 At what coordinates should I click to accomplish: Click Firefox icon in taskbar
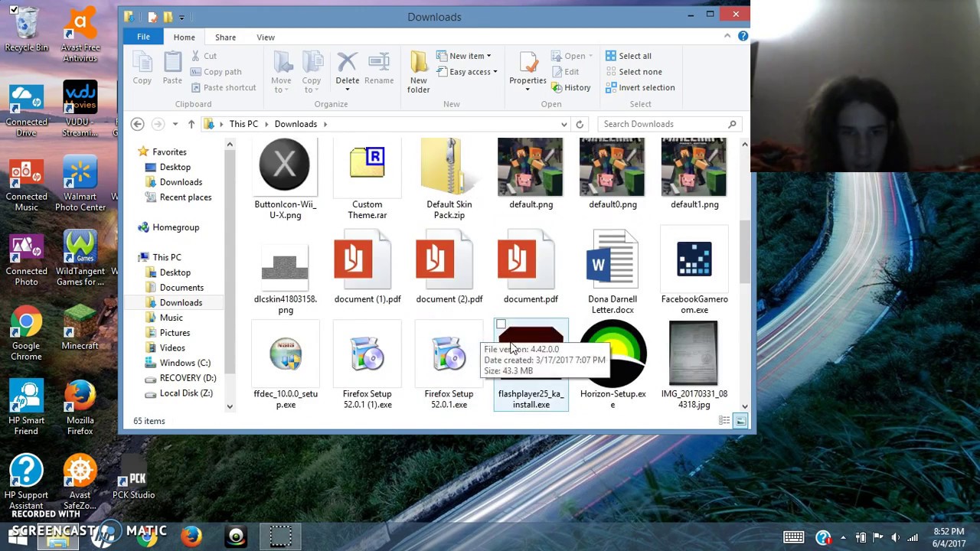pos(191,536)
